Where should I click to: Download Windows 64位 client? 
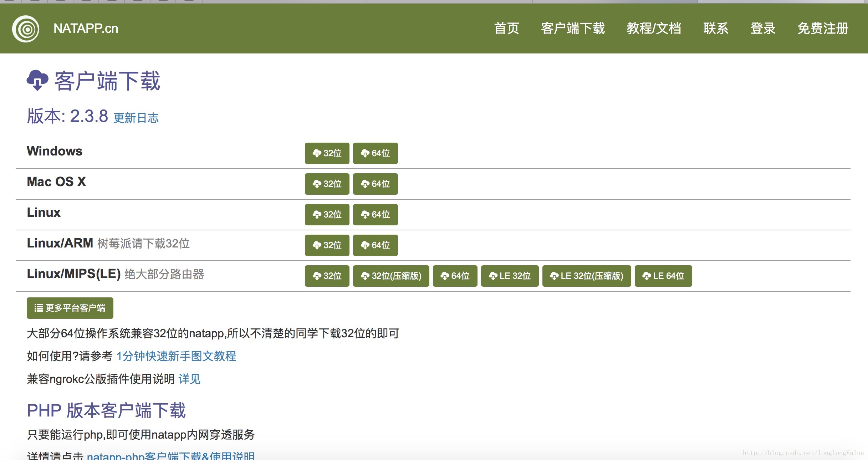click(x=376, y=153)
